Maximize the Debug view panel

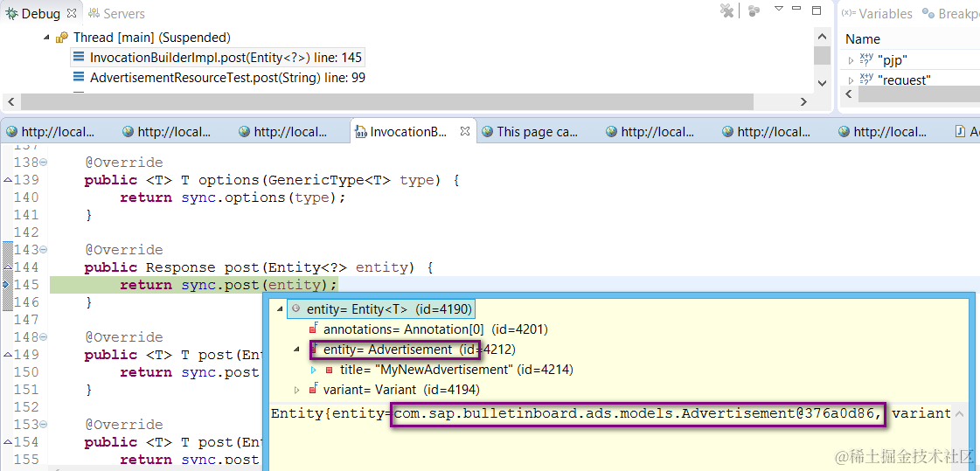[x=816, y=10]
